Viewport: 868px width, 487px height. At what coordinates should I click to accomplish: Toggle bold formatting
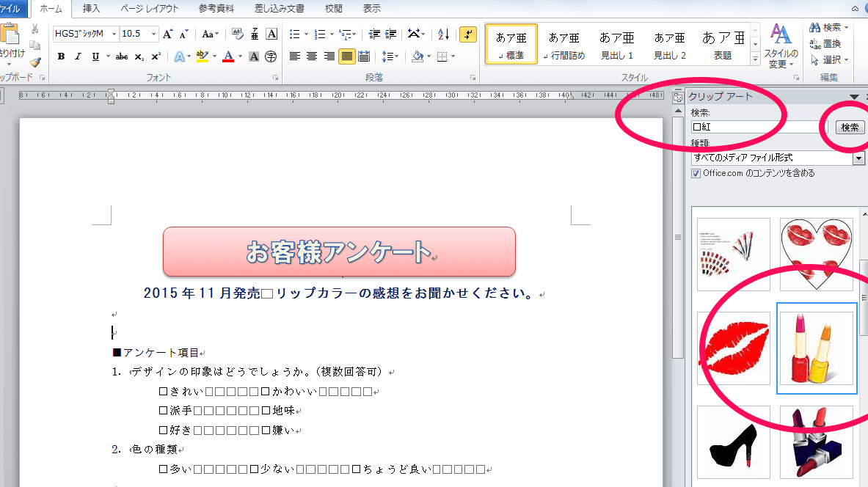point(62,56)
